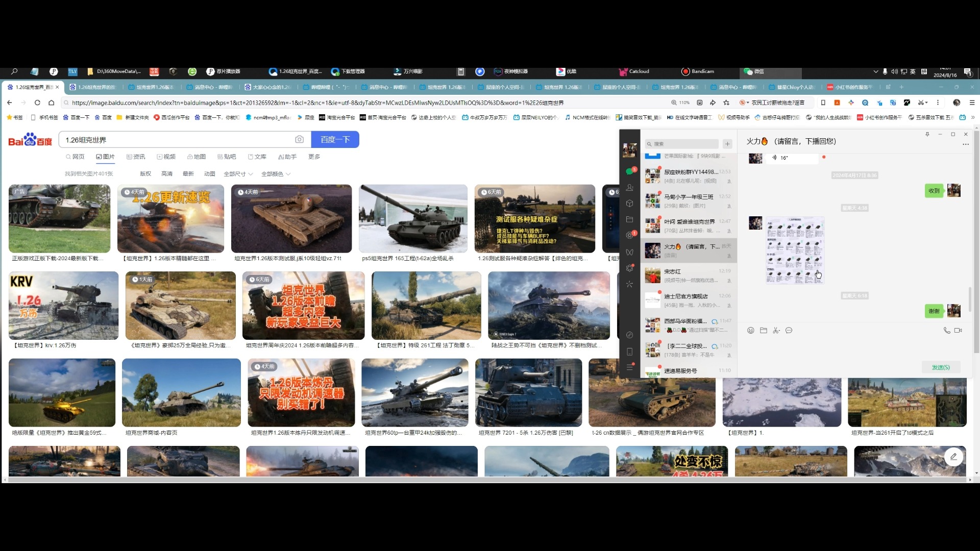Click camera image-search icon in Baidu box
The height and width of the screenshot is (551, 980).
pos(299,139)
